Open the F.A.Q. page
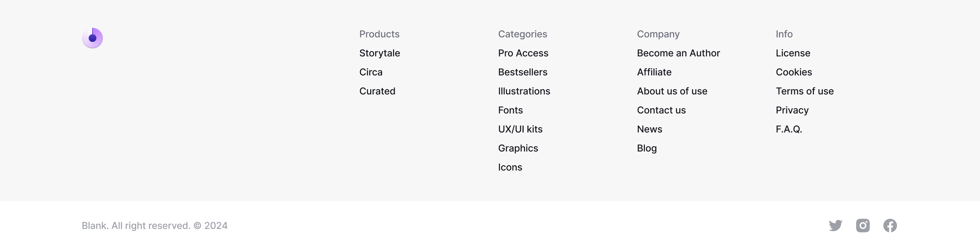 [788, 129]
